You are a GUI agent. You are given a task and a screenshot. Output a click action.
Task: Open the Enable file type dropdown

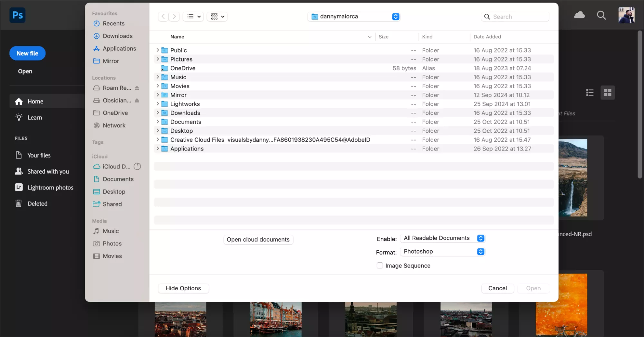pos(442,238)
